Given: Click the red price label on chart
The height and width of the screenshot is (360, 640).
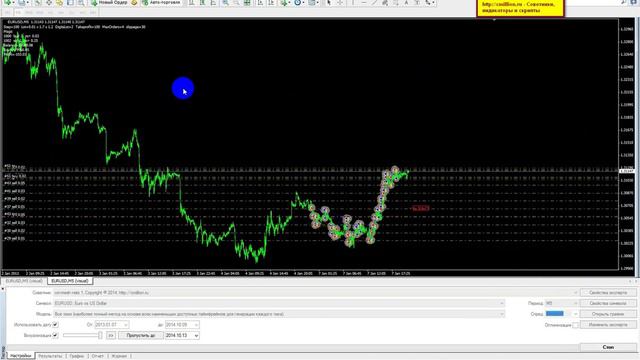Looking at the screenshot, I should [x=420, y=209].
